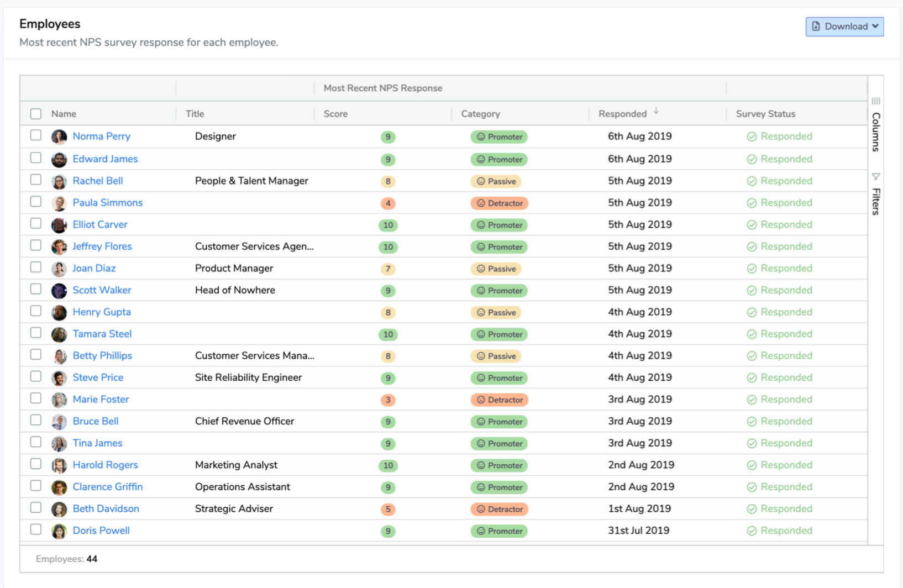This screenshot has height=588, width=903.
Task: Expand the Columns side panel
Action: (x=876, y=132)
